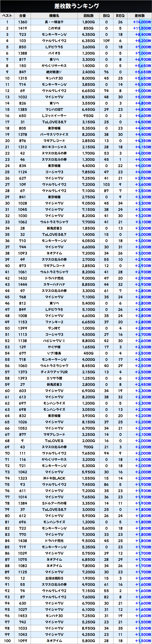Select the +11,500枚 difference cell
Viewport: 152px width, 644px height.
coord(142,28)
